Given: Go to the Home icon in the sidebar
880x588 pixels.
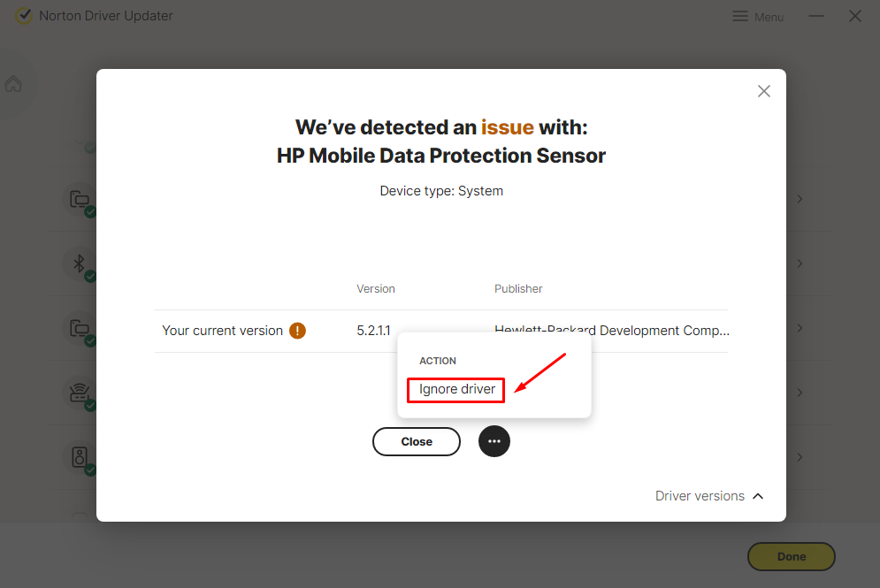Looking at the screenshot, I should tap(13, 84).
